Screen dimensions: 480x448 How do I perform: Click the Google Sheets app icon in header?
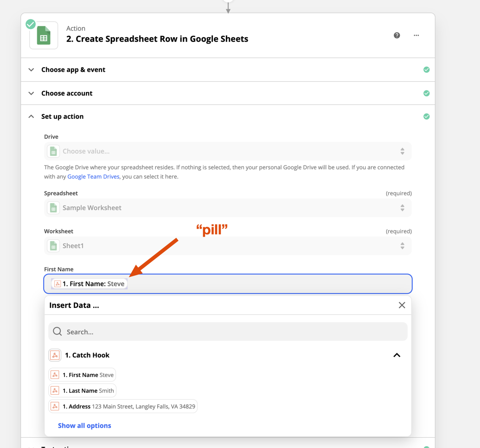tap(44, 36)
